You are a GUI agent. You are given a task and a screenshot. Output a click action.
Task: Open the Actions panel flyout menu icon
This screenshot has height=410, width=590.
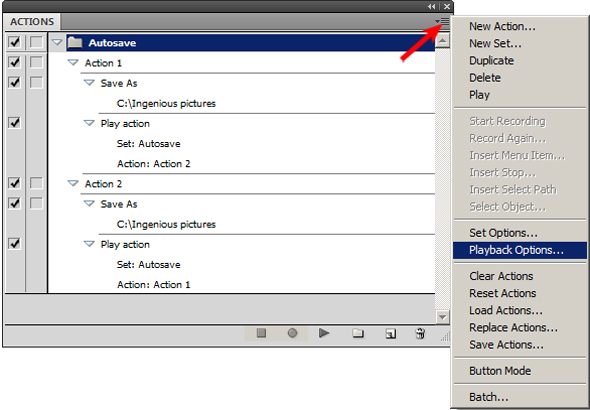pos(442,21)
